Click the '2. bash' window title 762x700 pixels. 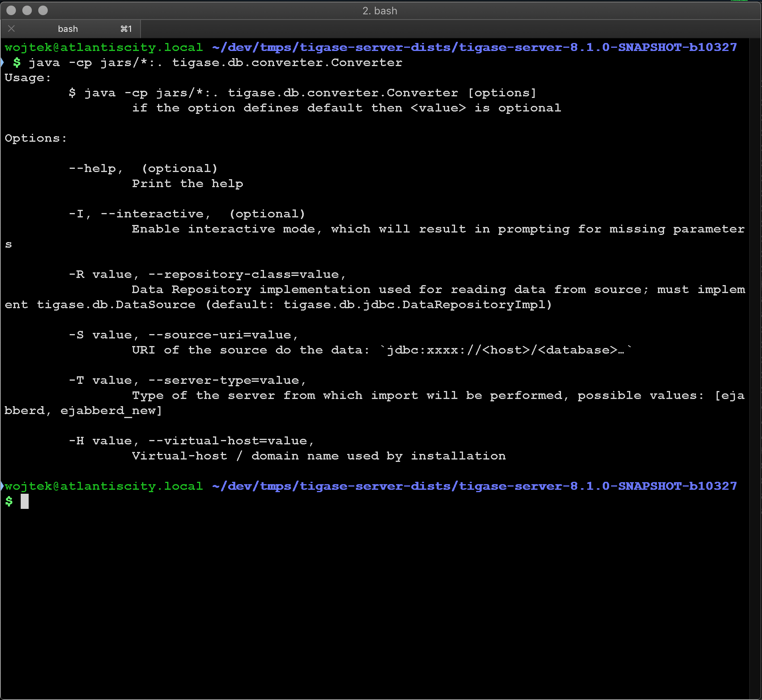(x=380, y=11)
